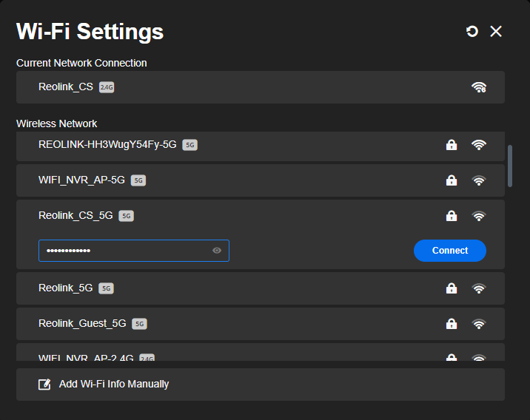530x420 pixels.
Task: Select the Reolink_5G network
Action: coord(261,288)
